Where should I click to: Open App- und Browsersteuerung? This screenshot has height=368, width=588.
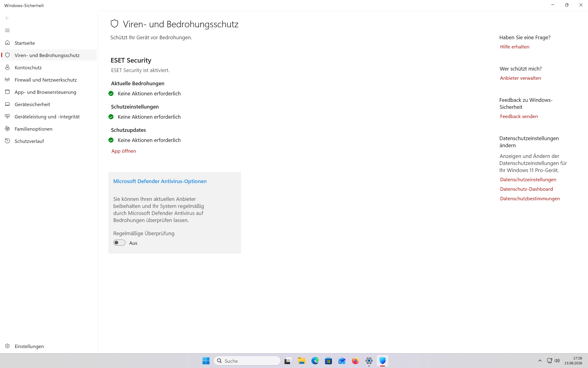click(49, 92)
